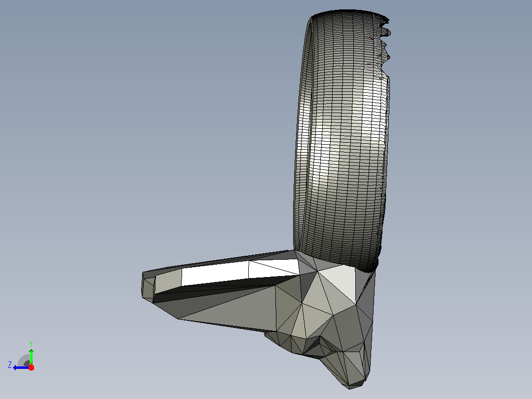Click the green Y axis label
This screenshot has height=399, width=532.
click(x=31, y=343)
